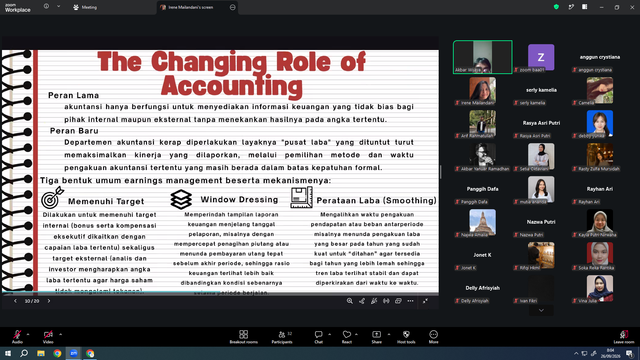
Task: Select debbyyunita participant thumbnail
Action: point(600,123)
